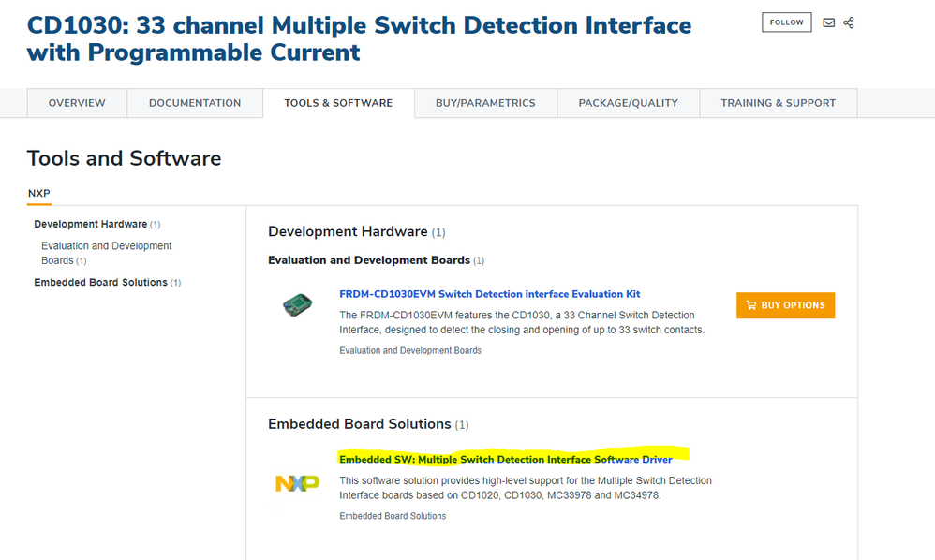Select the TOOLS & SOFTWARE tab
This screenshot has height=560, width=935.
tap(338, 103)
